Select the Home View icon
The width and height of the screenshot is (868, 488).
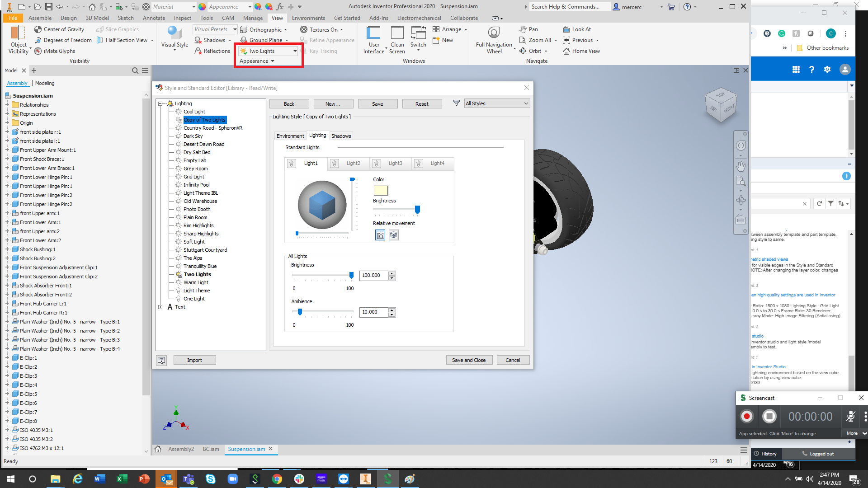click(x=566, y=51)
